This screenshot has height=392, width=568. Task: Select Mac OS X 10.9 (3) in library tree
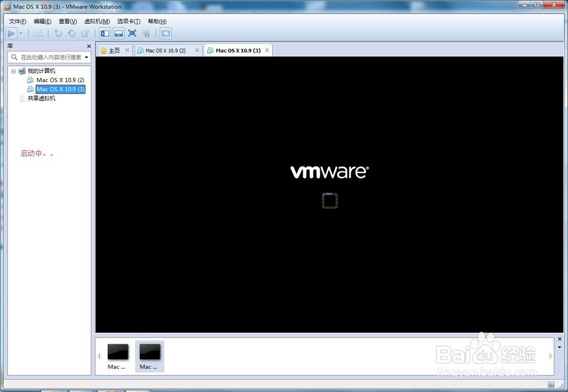[61, 89]
